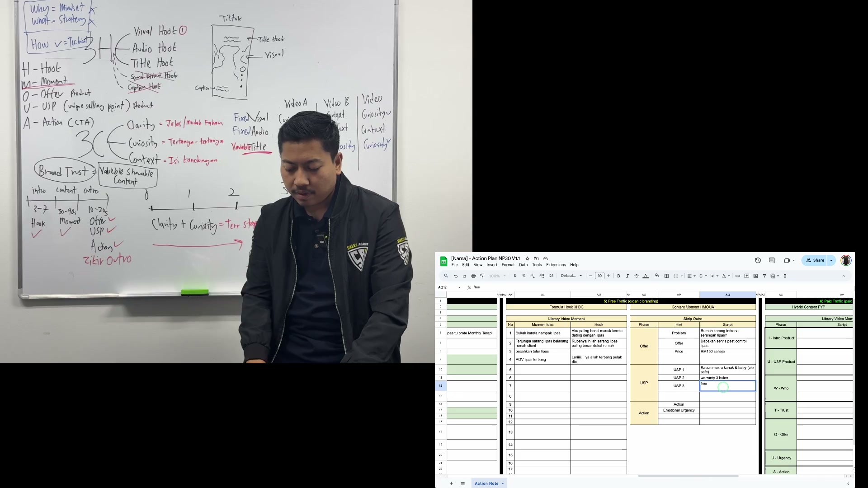Screen dimensions: 868x488
Task: Click the font size input field
Action: click(x=599, y=276)
